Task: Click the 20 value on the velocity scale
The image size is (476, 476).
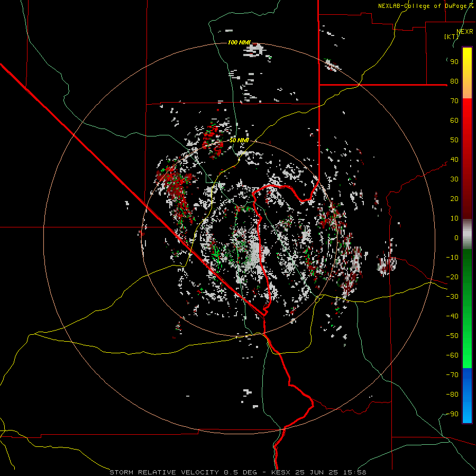Action: click(x=454, y=199)
